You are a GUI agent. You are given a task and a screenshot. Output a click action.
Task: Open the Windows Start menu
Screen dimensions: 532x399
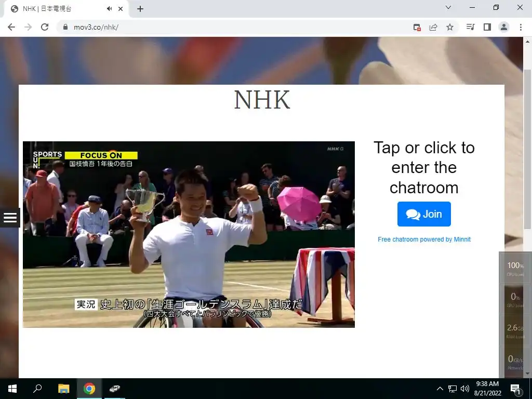(12, 389)
